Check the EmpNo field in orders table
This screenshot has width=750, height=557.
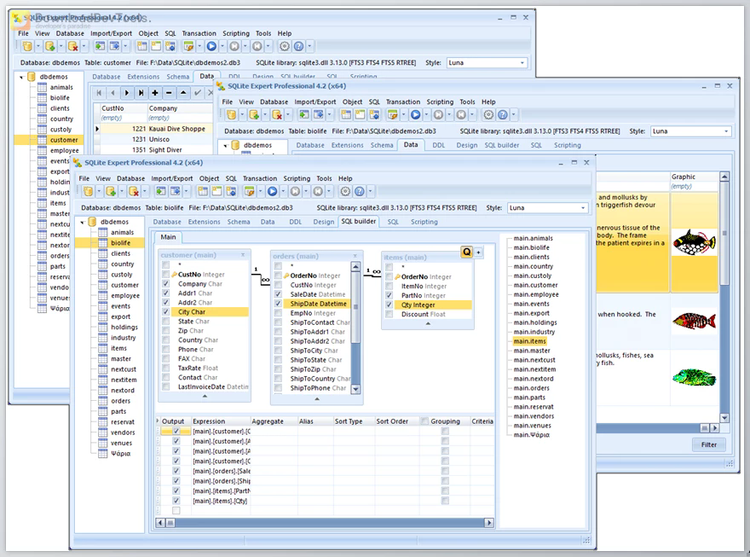pyautogui.click(x=278, y=313)
